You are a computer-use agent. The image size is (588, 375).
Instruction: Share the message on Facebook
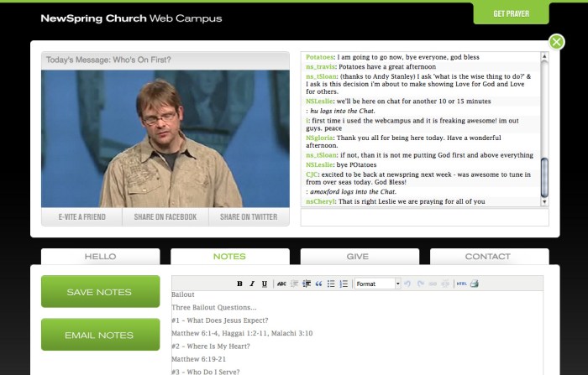click(165, 217)
